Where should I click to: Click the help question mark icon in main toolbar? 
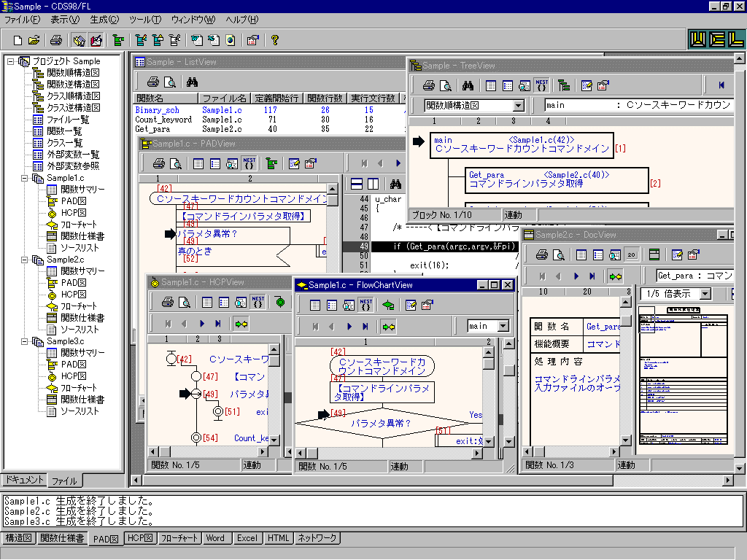coord(275,40)
